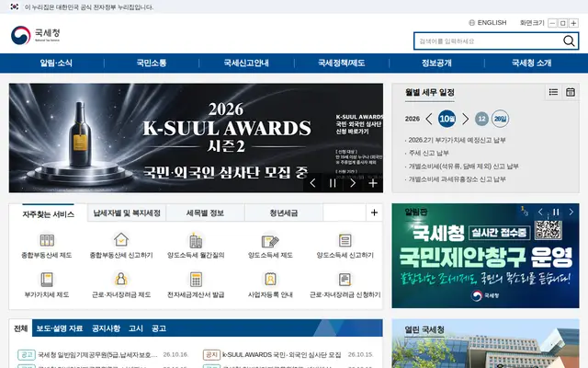Open k-SUUL AWARDS 심사단 모집 notice
The height and width of the screenshot is (368, 588).
click(282, 354)
